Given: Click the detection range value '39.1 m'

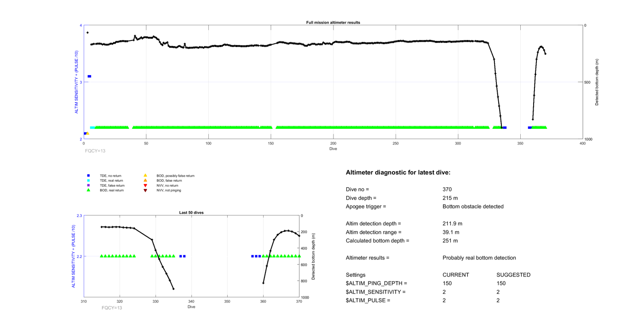Looking at the screenshot, I should [451, 232].
